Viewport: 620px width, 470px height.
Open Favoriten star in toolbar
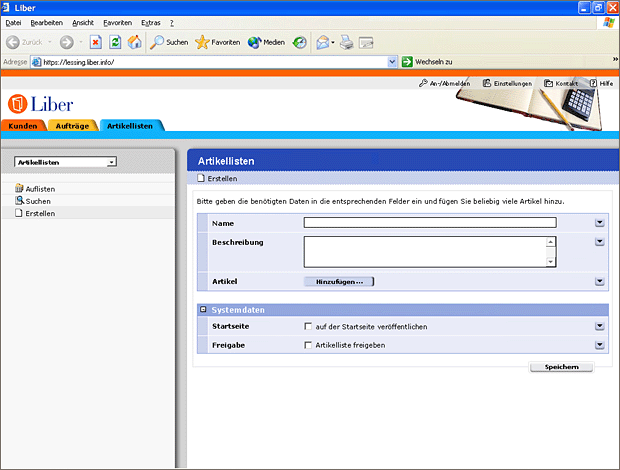click(x=217, y=42)
